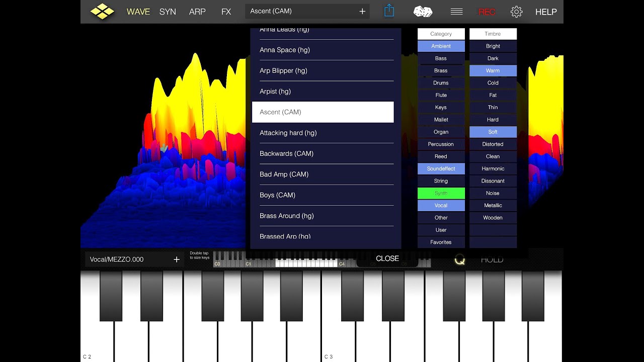Open the Ascent (CAM) preset name field
644x362 pixels.
tap(307, 11)
